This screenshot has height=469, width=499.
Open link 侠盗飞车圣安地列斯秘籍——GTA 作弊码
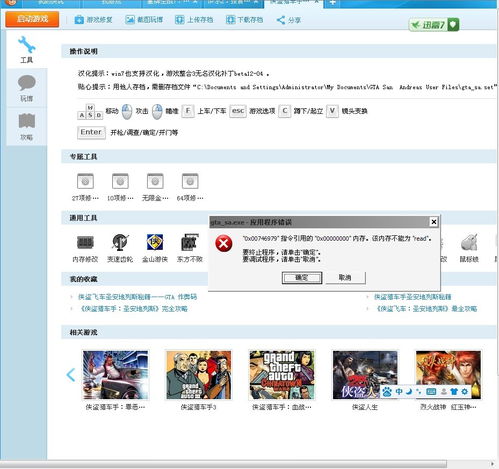[137, 297]
